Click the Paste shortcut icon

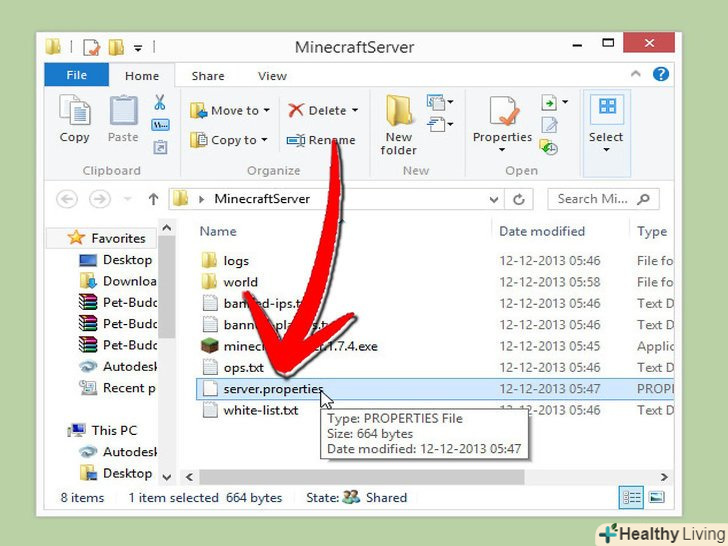click(160, 147)
